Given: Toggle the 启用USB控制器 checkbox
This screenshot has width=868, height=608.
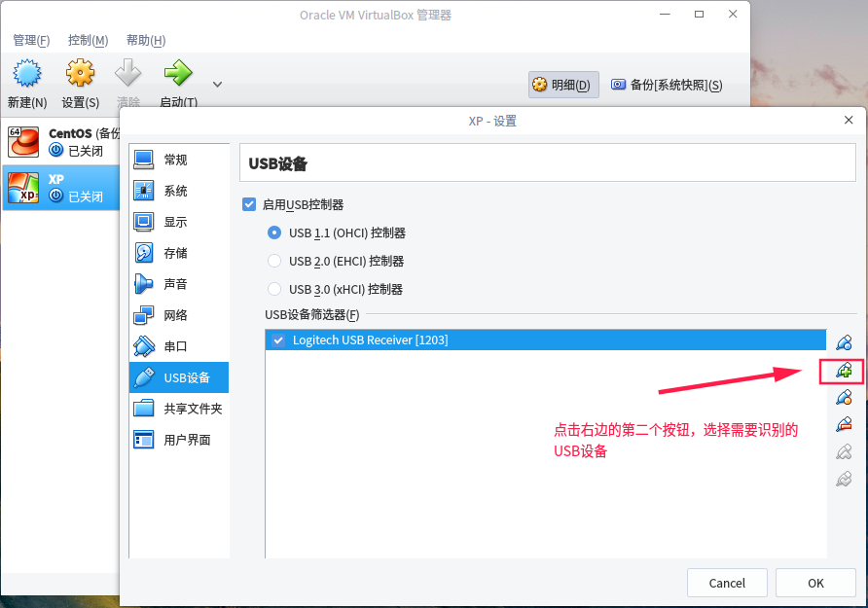Looking at the screenshot, I should click(249, 204).
